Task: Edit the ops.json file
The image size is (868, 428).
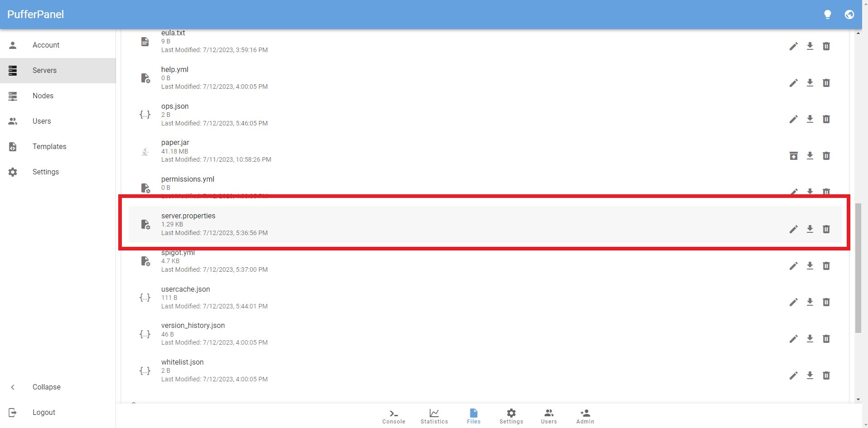Action: 793,119
